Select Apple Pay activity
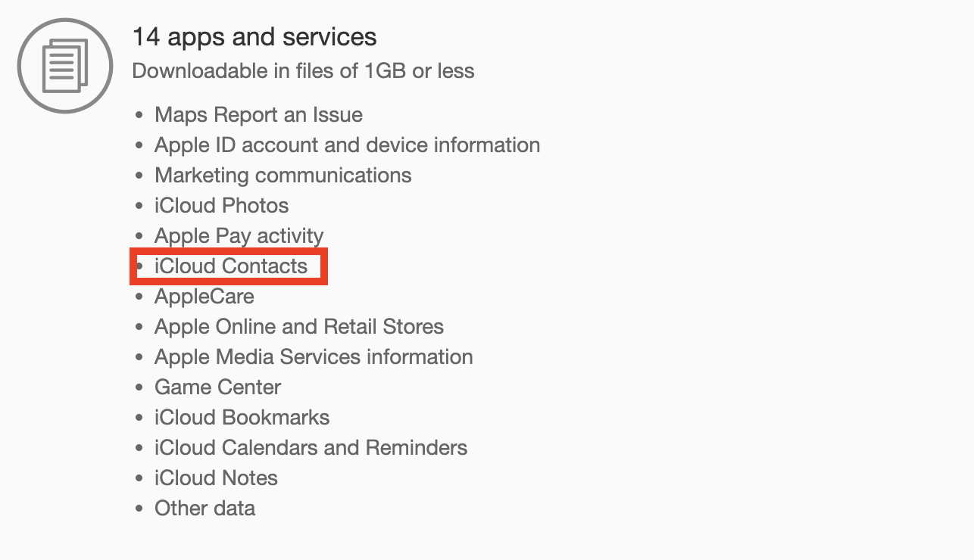The width and height of the screenshot is (974, 560). click(239, 236)
